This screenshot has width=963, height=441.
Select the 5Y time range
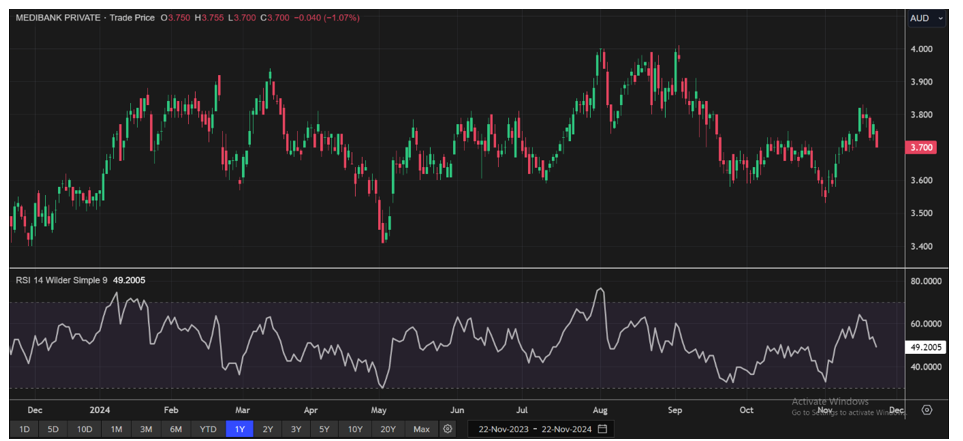point(326,429)
